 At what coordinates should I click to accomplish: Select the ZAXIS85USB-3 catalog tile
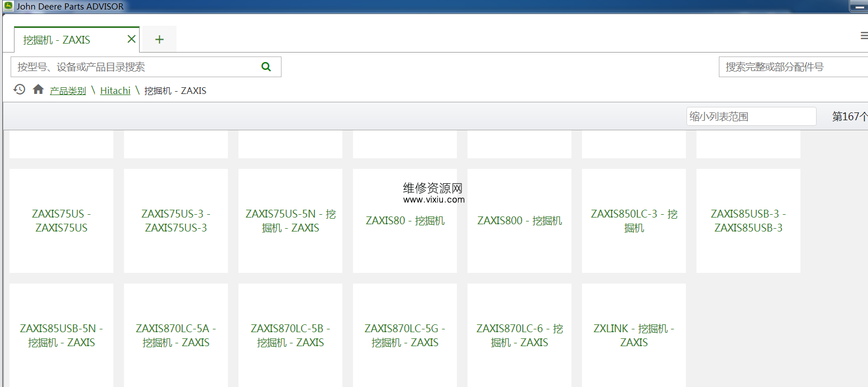(x=748, y=221)
